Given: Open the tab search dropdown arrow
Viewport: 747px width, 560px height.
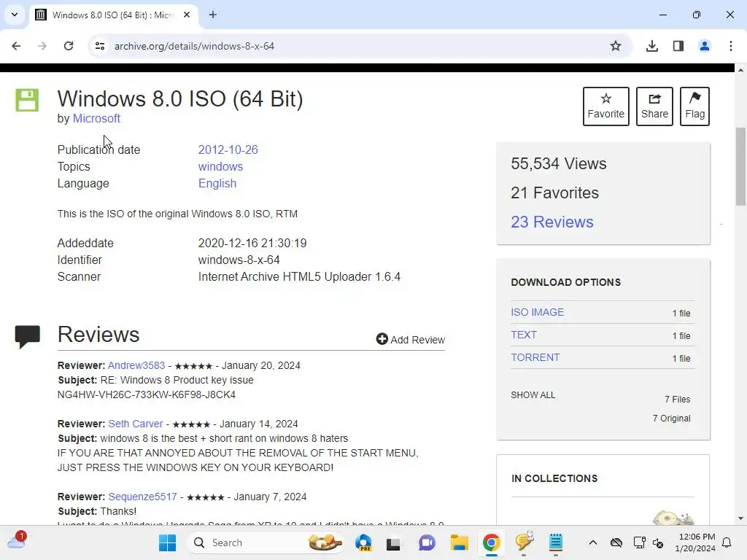Looking at the screenshot, I should (x=15, y=15).
